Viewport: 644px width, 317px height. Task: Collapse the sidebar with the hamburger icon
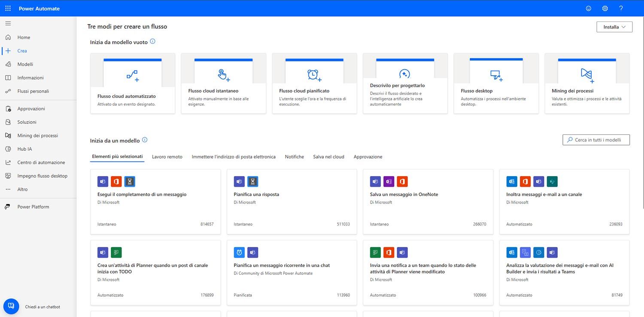tap(8, 23)
